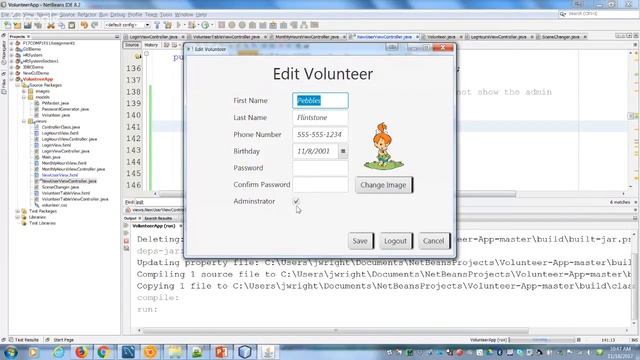This screenshot has height=360, width=640.
Task: Expand the images package node
Action: (x=24, y=91)
